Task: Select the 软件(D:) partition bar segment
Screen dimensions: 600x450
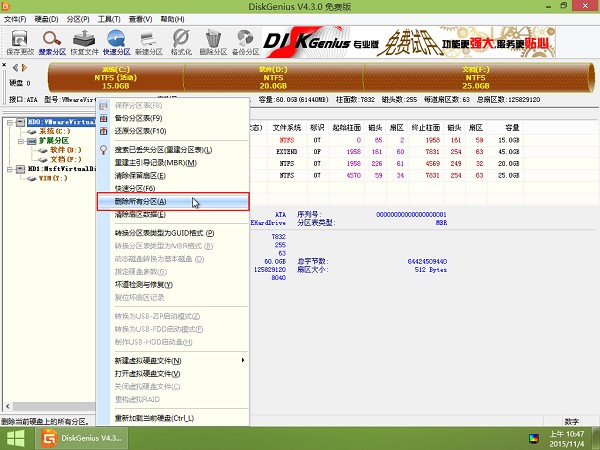Action: (x=273, y=78)
